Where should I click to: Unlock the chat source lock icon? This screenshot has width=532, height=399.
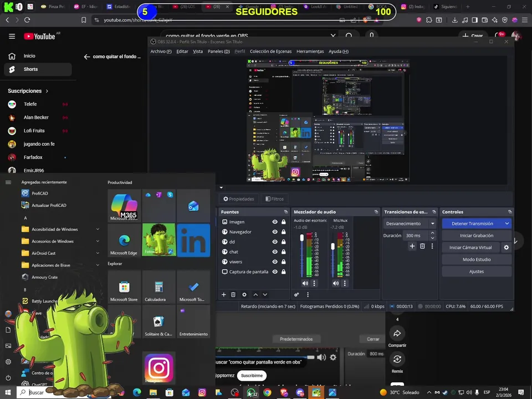click(x=283, y=252)
